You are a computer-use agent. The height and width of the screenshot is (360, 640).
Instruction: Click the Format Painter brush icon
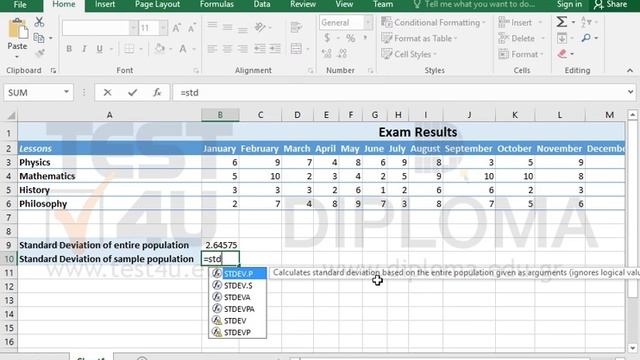40,53
